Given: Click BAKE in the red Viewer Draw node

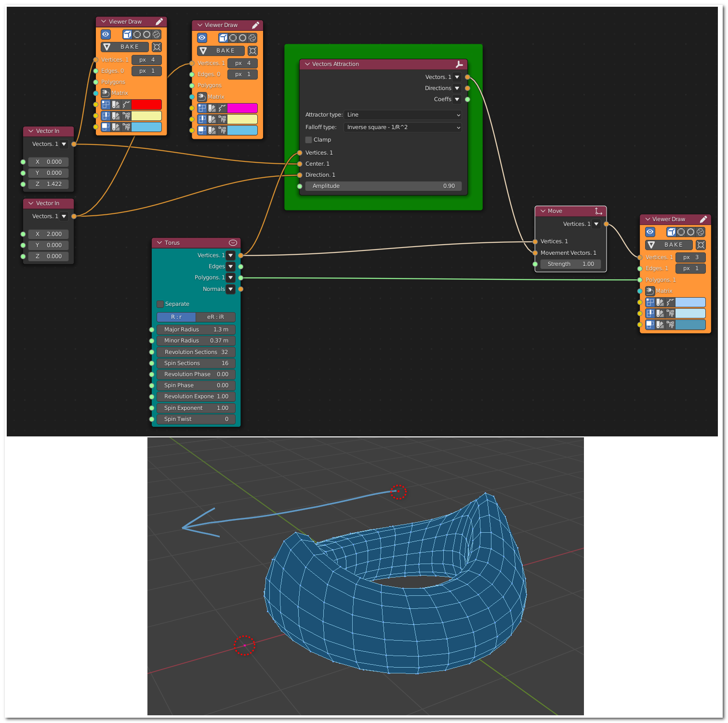Looking at the screenshot, I should (x=125, y=47).
